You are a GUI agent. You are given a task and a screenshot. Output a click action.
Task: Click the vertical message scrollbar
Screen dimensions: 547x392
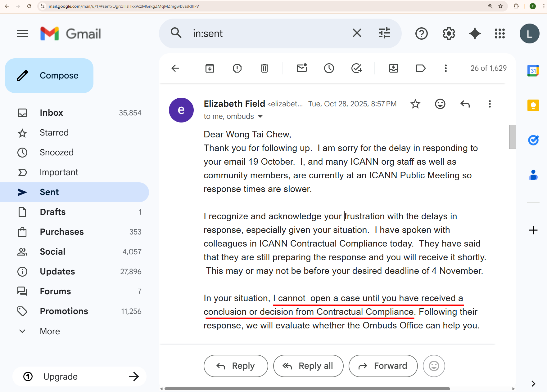pos(513,137)
